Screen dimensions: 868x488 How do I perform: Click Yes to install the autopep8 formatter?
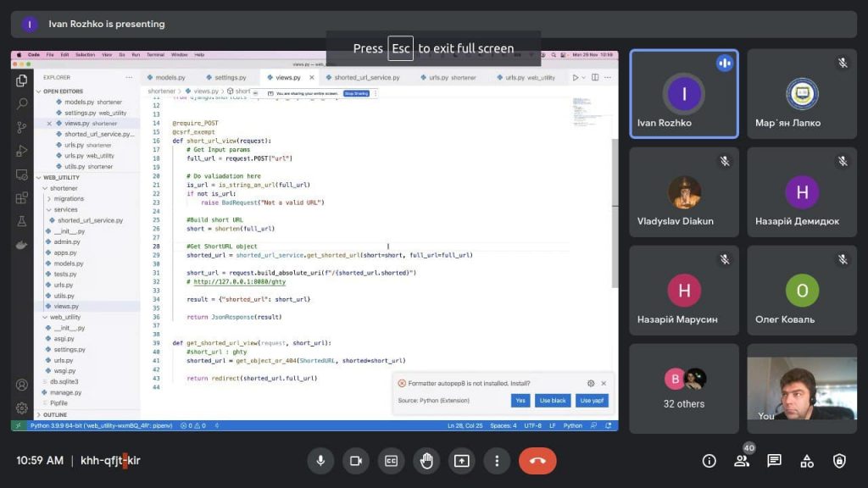point(520,400)
